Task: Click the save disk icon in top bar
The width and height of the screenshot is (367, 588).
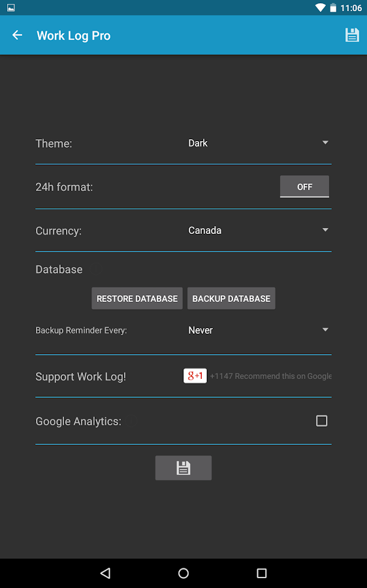Action: click(351, 35)
